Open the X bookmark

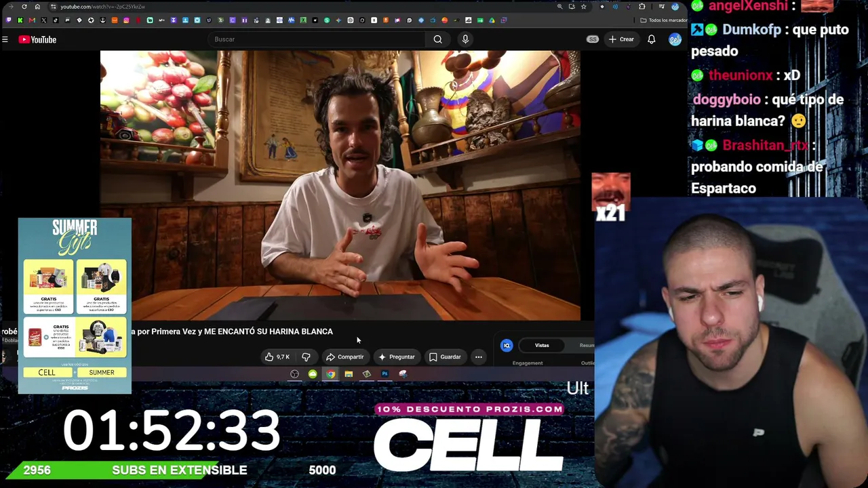point(44,20)
